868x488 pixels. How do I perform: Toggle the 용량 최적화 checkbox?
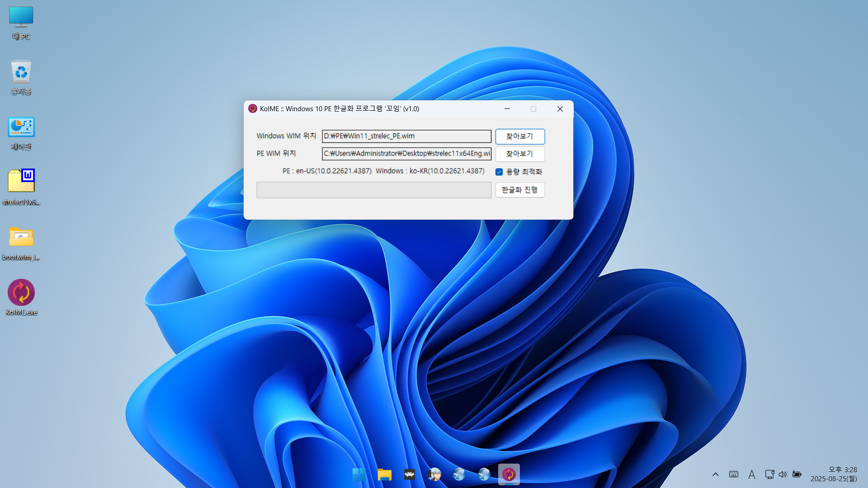pos(499,172)
